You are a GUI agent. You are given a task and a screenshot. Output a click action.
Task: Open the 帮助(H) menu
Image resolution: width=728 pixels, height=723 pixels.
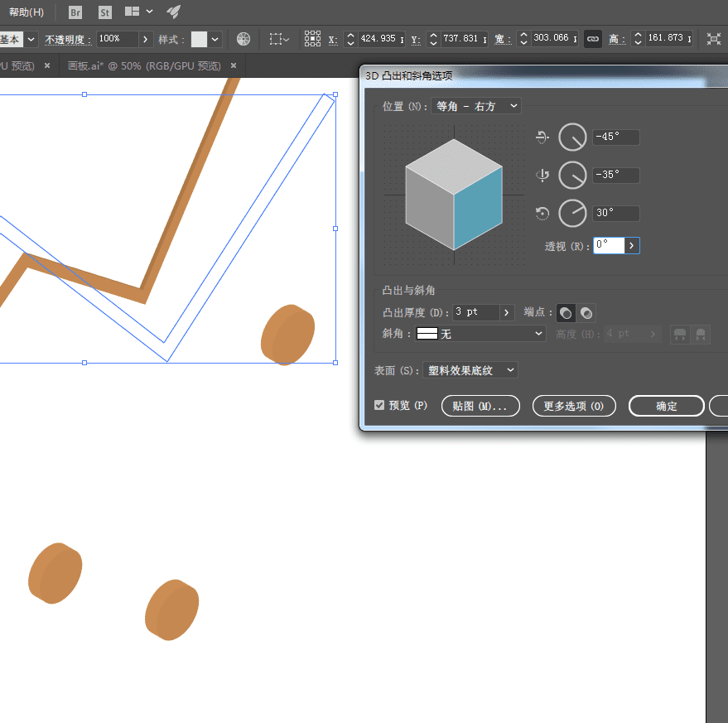tap(27, 12)
